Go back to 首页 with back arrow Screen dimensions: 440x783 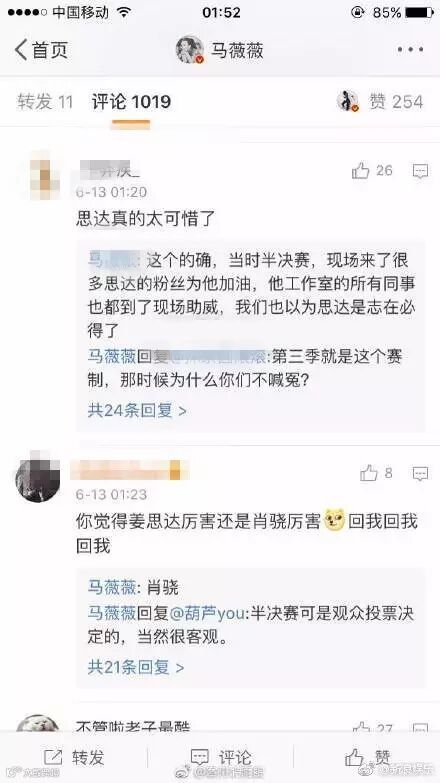pyautogui.click(x=21, y=50)
